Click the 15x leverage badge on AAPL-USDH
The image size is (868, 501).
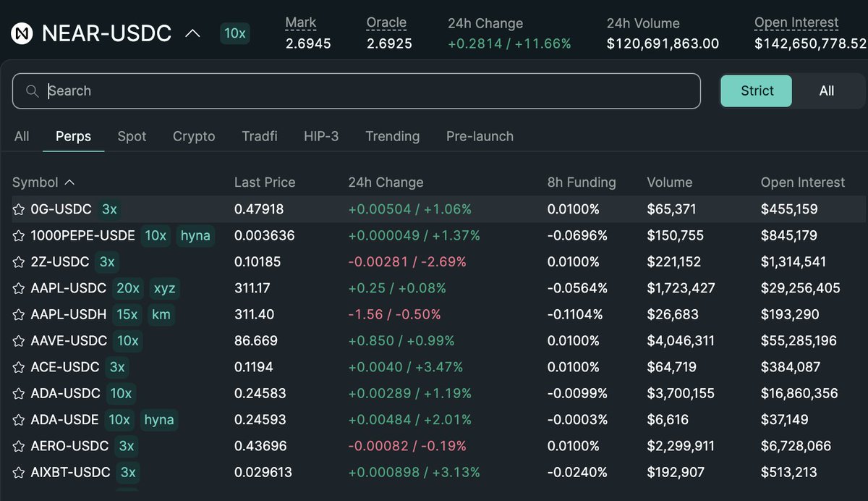(x=127, y=314)
